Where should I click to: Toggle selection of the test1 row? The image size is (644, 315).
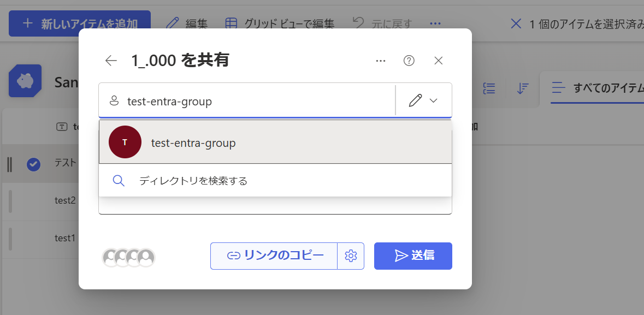point(33,238)
